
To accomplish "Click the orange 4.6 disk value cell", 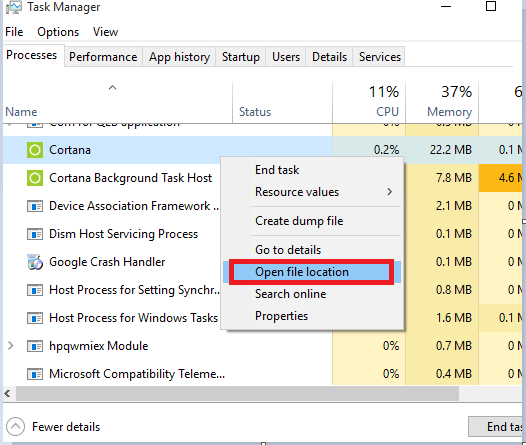I will tap(501, 178).
